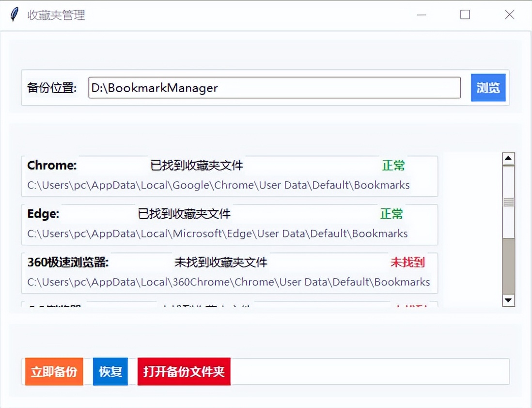The width and height of the screenshot is (532, 408).
Task: Click the green 正常 status next to Chrome
Action: 393,165
